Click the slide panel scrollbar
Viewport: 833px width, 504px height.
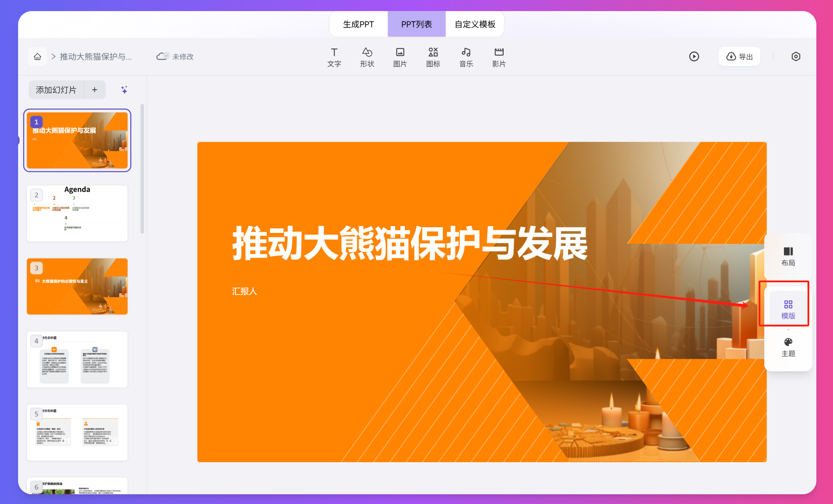(142, 169)
